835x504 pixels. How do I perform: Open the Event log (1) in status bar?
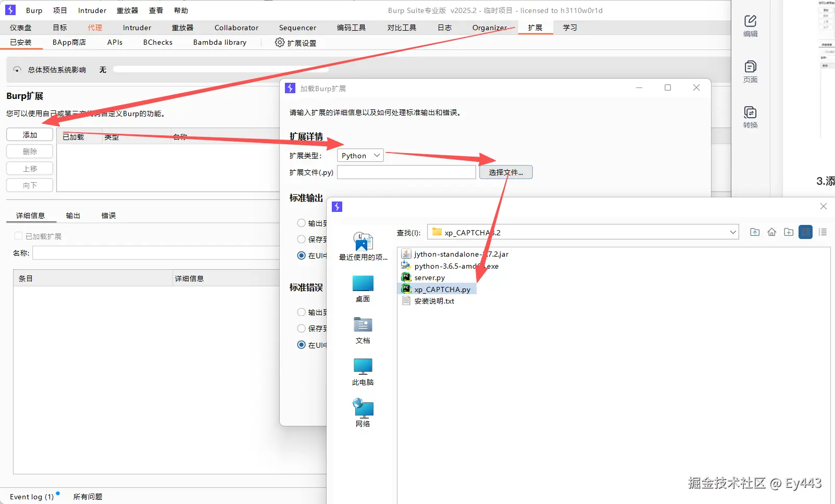click(x=32, y=497)
